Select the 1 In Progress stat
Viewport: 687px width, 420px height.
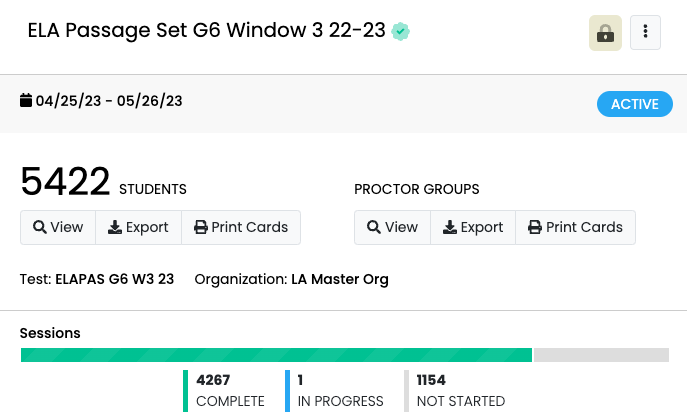(340, 390)
